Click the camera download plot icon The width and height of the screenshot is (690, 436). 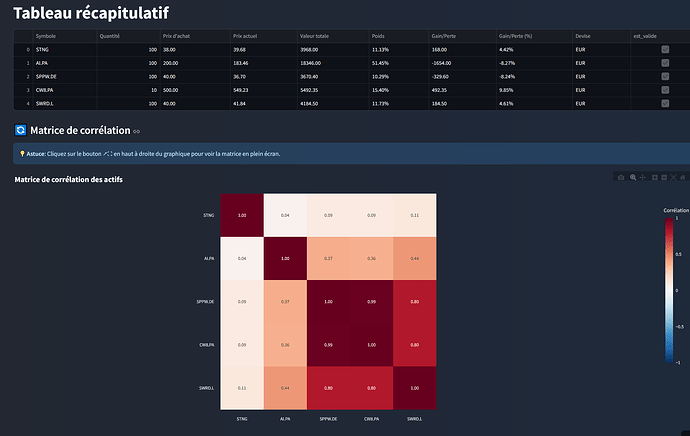[621, 177]
